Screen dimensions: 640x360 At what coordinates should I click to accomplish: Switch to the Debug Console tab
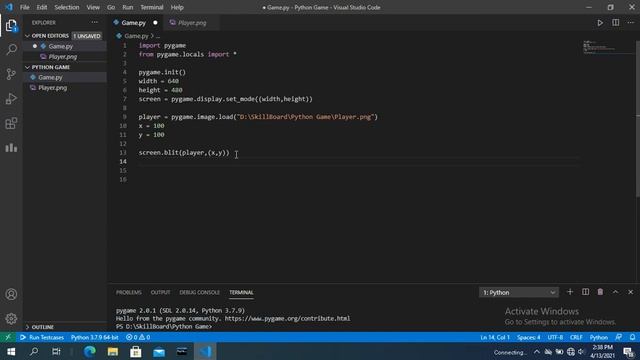200,292
